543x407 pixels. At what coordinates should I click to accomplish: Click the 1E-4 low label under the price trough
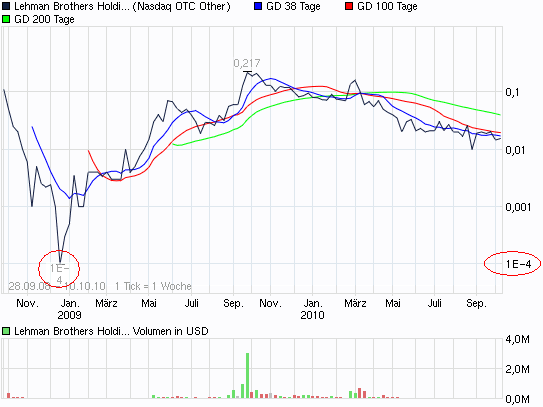pos(60,274)
